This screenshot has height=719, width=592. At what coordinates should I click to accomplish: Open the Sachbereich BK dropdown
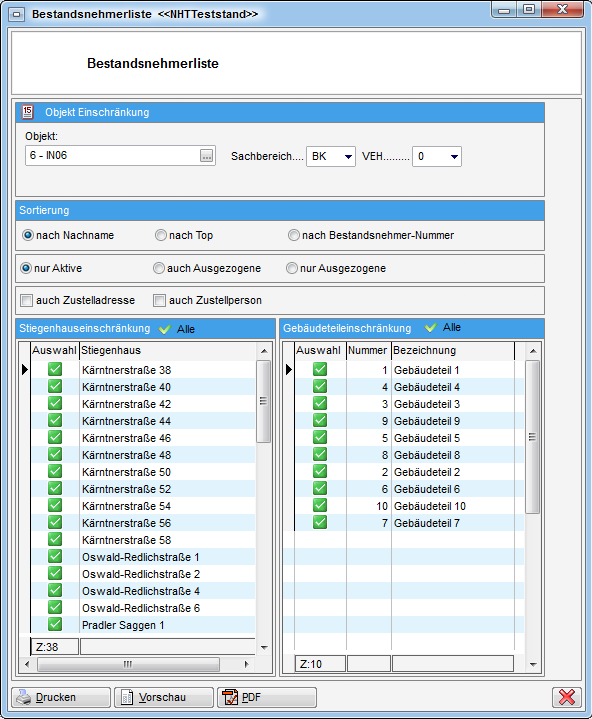coord(348,157)
